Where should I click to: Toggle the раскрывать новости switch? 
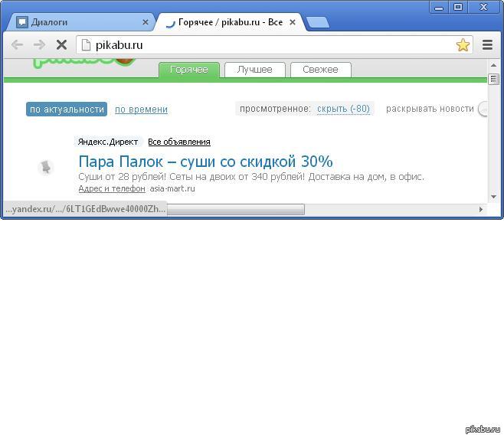pos(484,109)
